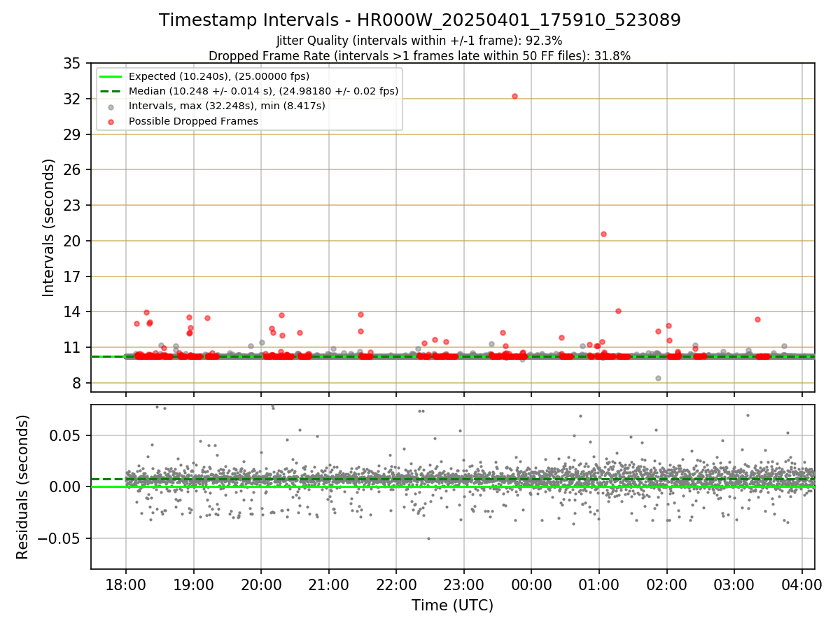The image size is (840, 630).
Task: Click the 20:00 x-axis tick label
Action: pos(261,584)
